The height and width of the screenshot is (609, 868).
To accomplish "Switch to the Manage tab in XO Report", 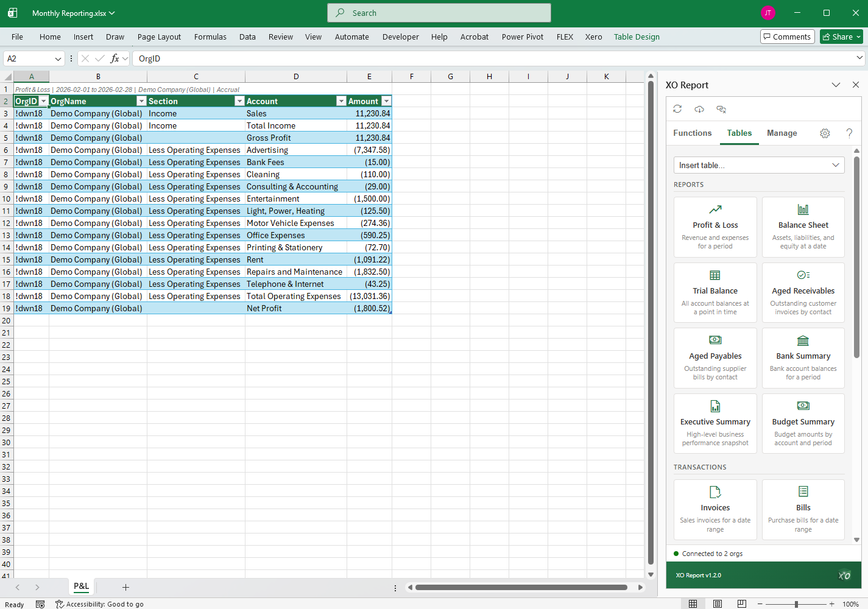I will coord(782,133).
